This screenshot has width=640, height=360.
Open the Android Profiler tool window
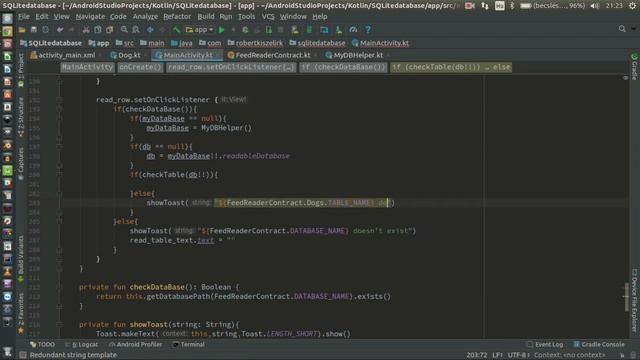click(136, 344)
